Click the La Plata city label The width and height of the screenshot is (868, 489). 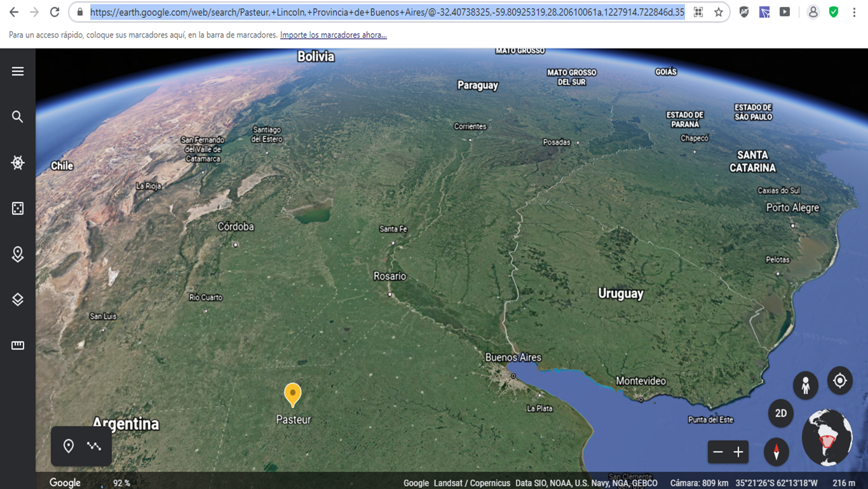pyautogui.click(x=539, y=408)
